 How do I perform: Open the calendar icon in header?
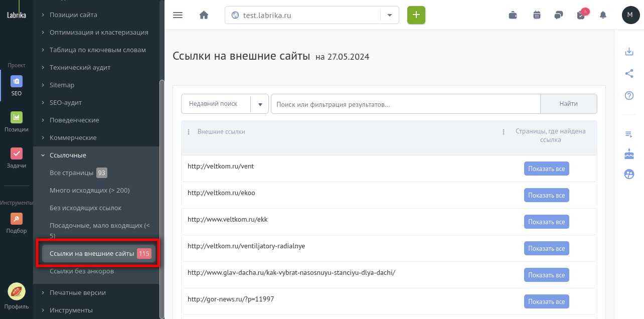tap(537, 15)
